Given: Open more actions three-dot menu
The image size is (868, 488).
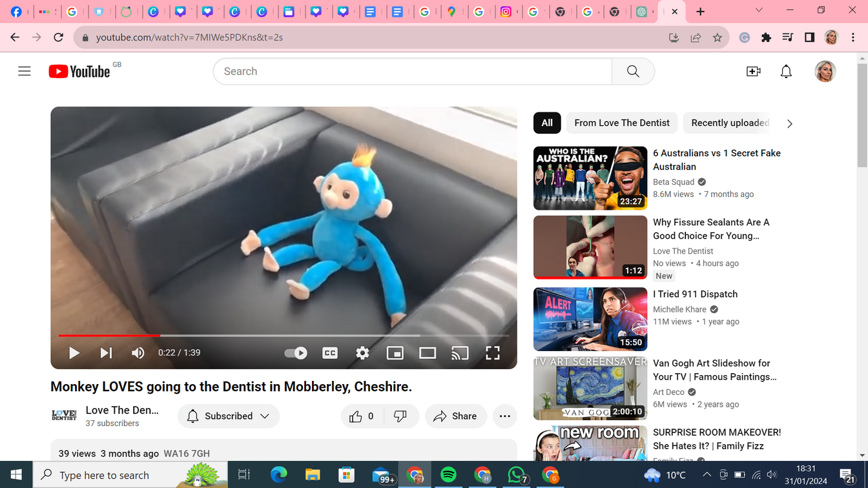Looking at the screenshot, I should coord(504,416).
